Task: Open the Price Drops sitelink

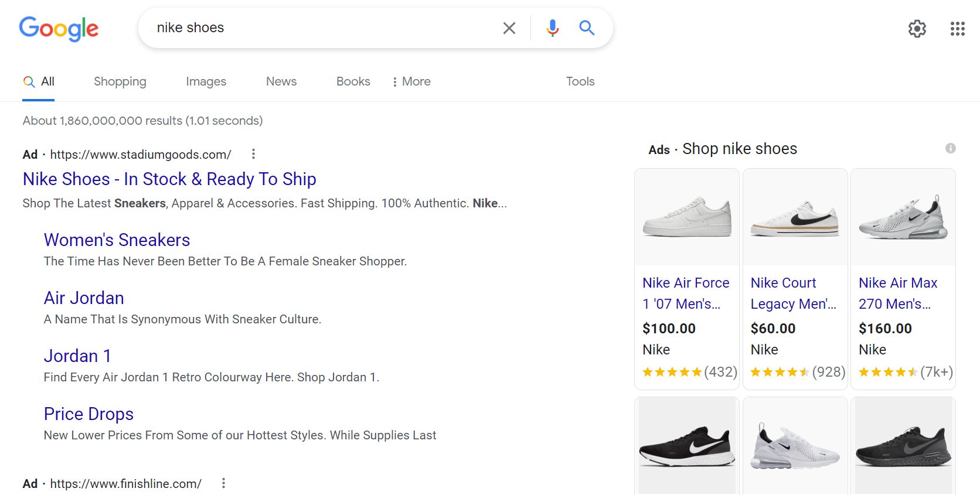Action: 89,414
